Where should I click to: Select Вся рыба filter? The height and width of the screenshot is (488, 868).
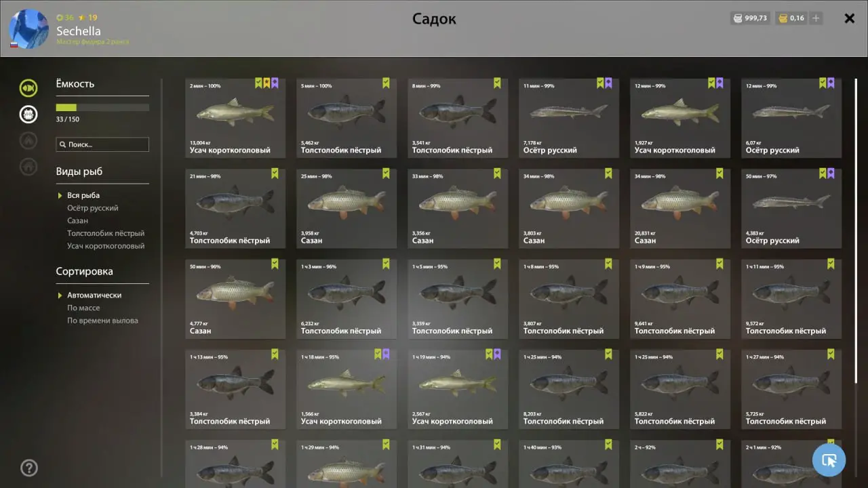pyautogui.click(x=83, y=195)
